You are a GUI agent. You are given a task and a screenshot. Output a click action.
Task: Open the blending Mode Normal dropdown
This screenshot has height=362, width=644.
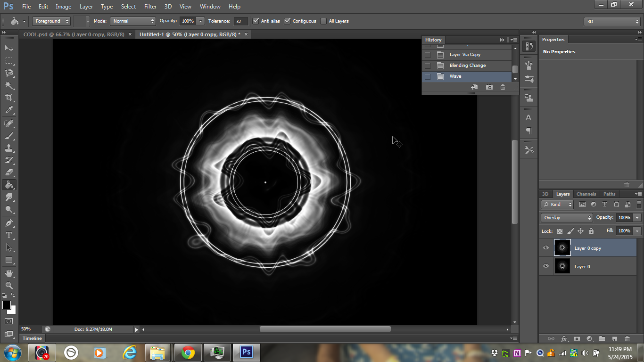point(133,21)
